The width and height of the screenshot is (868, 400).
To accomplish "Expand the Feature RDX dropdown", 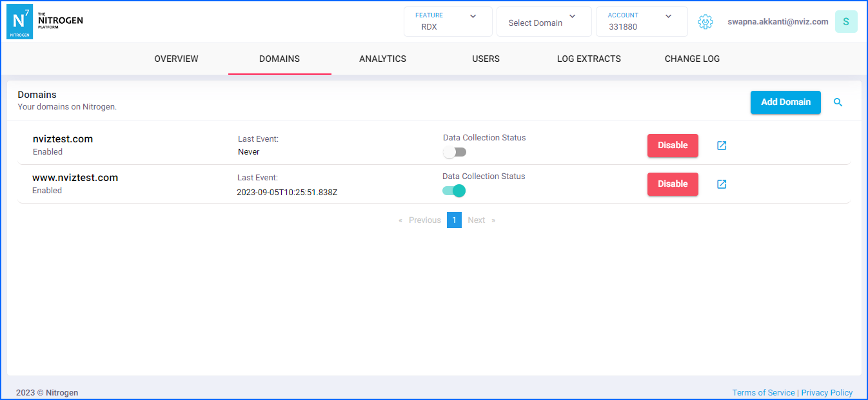I will coord(448,22).
